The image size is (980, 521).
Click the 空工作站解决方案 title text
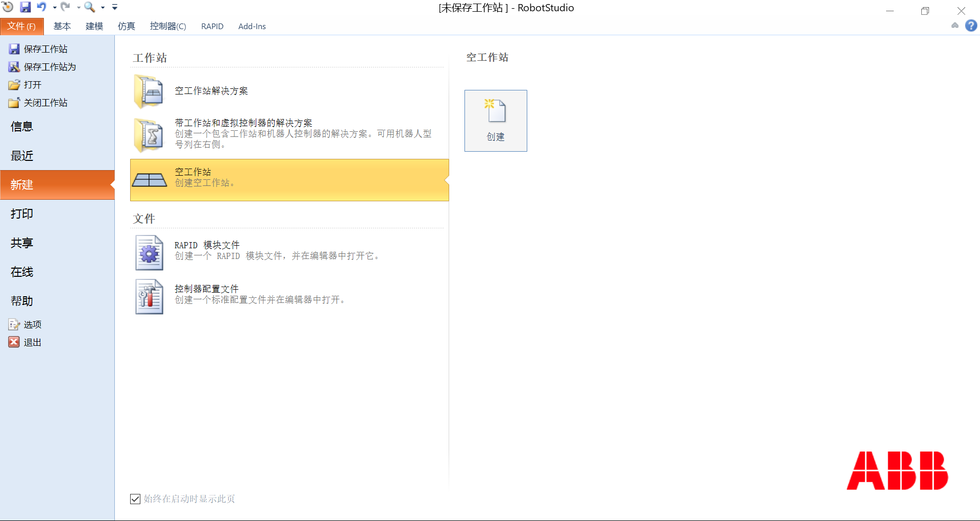[211, 91]
